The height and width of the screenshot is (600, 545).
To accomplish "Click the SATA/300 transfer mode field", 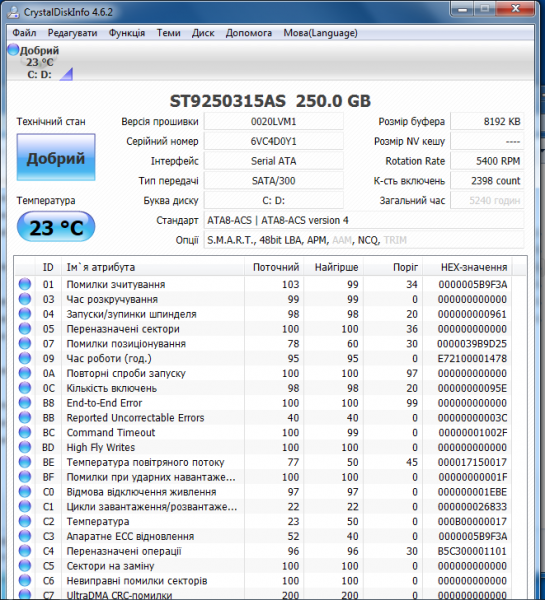I will click(273, 181).
